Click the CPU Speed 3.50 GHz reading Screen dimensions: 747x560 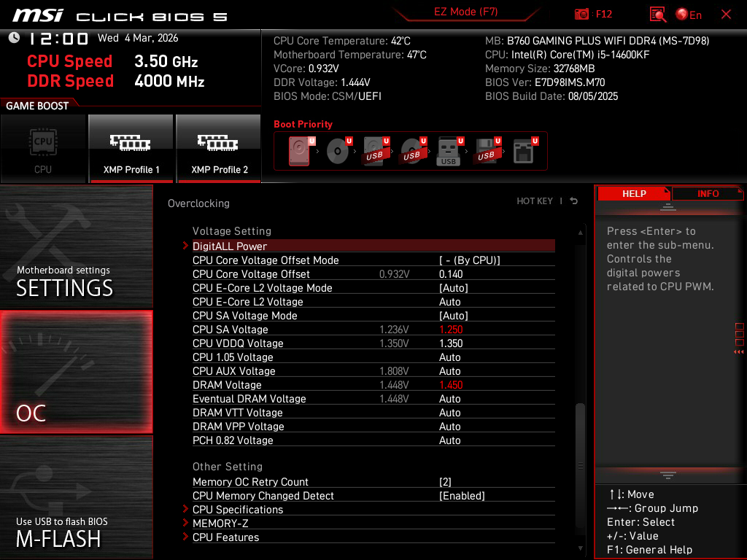[x=112, y=61]
